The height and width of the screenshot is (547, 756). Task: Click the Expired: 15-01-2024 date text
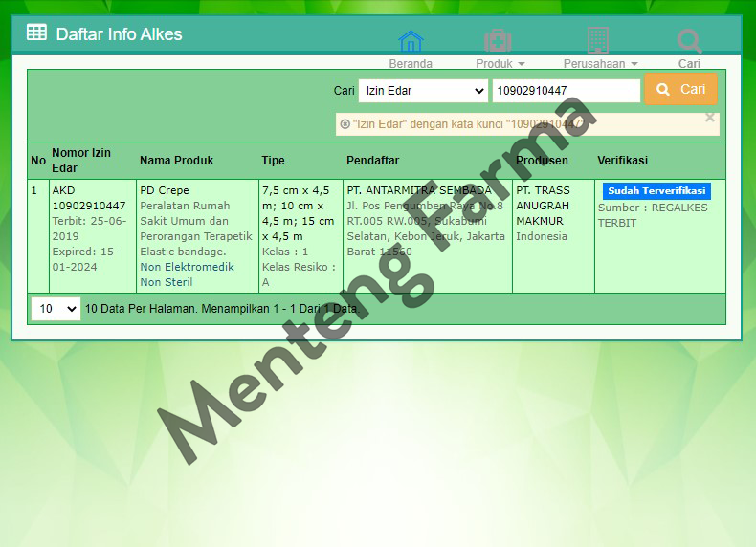click(85, 259)
